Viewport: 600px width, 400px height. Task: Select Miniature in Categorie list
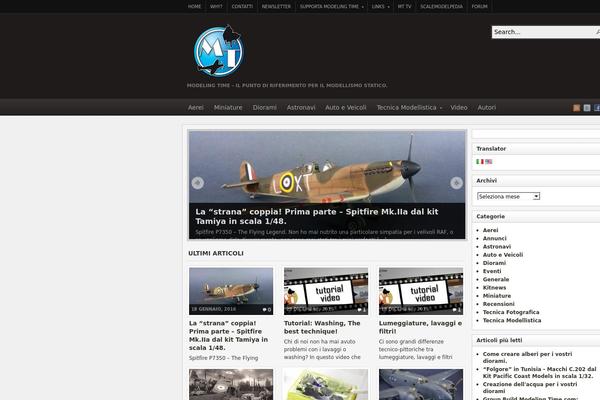(497, 296)
